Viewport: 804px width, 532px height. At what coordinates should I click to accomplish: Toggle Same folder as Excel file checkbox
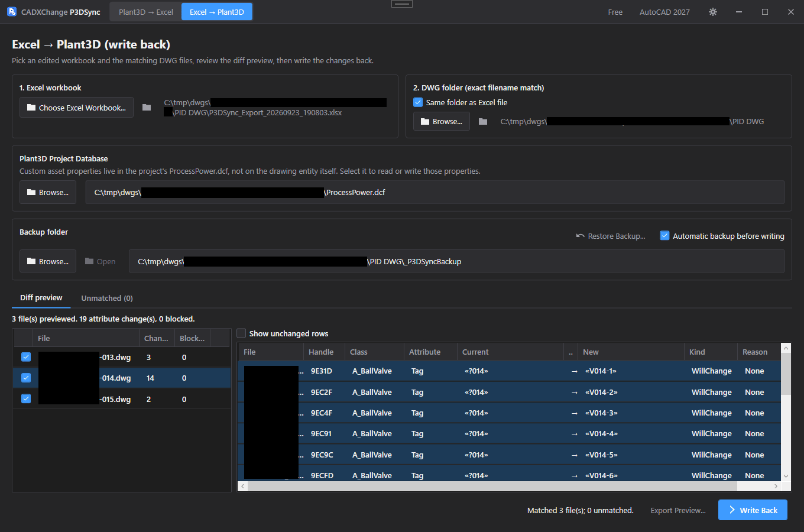point(418,102)
